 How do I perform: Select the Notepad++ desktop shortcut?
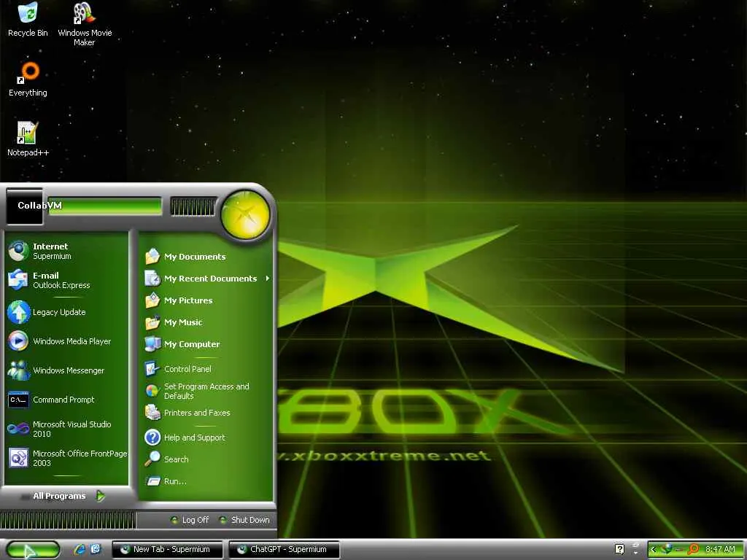click(28, 139)
